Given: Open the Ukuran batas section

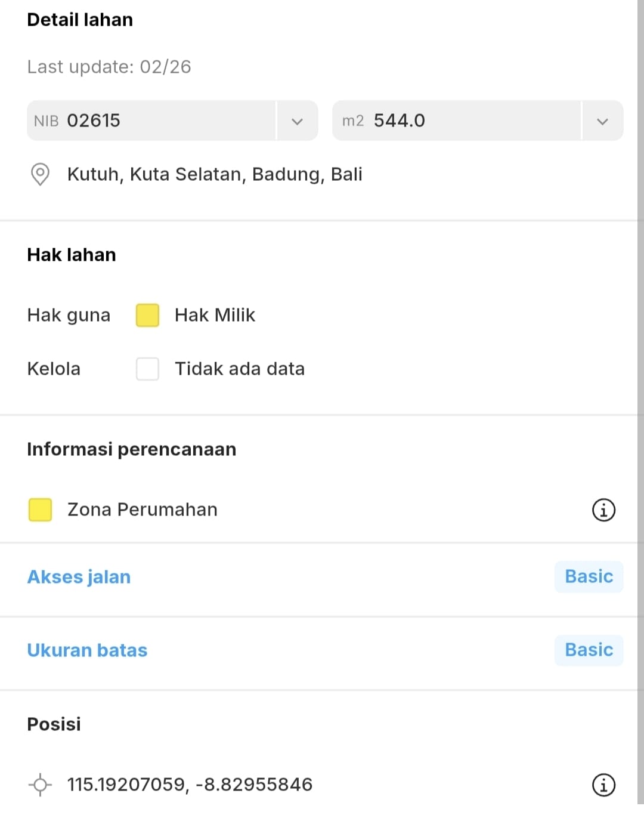Looking at the screenshot, I should click(x=87, y=650).
